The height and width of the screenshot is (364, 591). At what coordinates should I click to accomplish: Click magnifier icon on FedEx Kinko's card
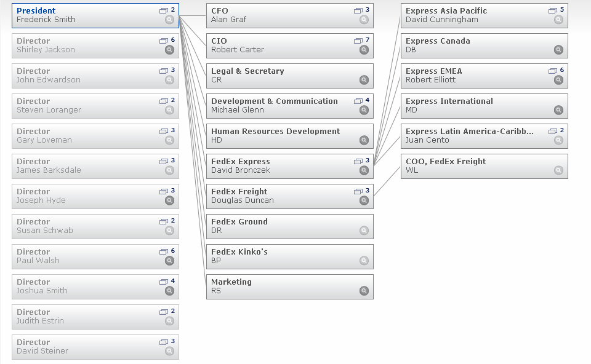tap(364, 261)
